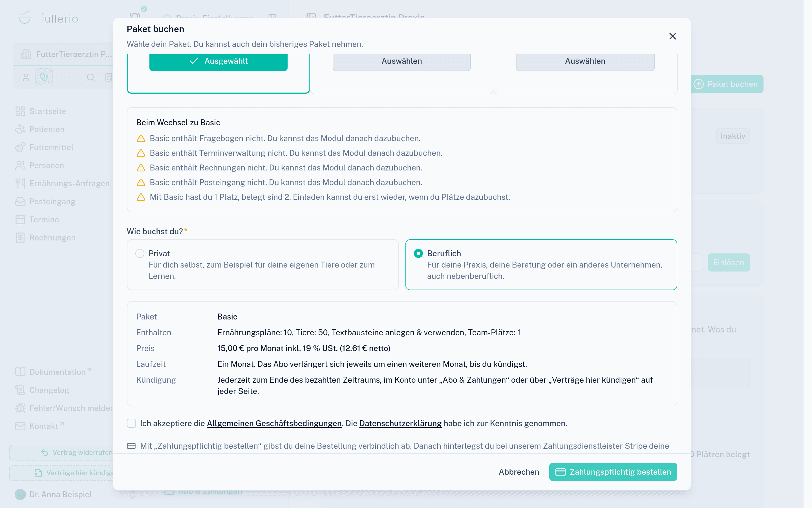
Task: Click the background Paket buchen button
Action: tap(727, 84)
